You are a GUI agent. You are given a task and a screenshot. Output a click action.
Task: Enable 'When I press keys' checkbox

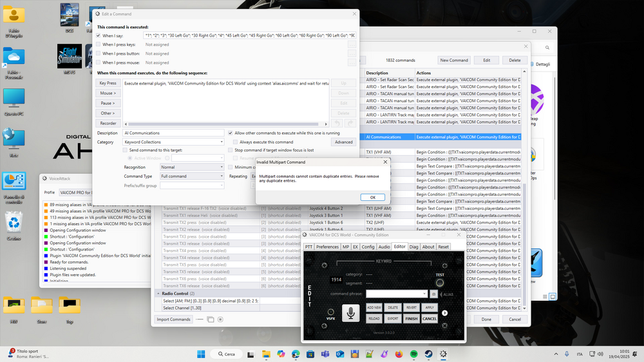98,45
